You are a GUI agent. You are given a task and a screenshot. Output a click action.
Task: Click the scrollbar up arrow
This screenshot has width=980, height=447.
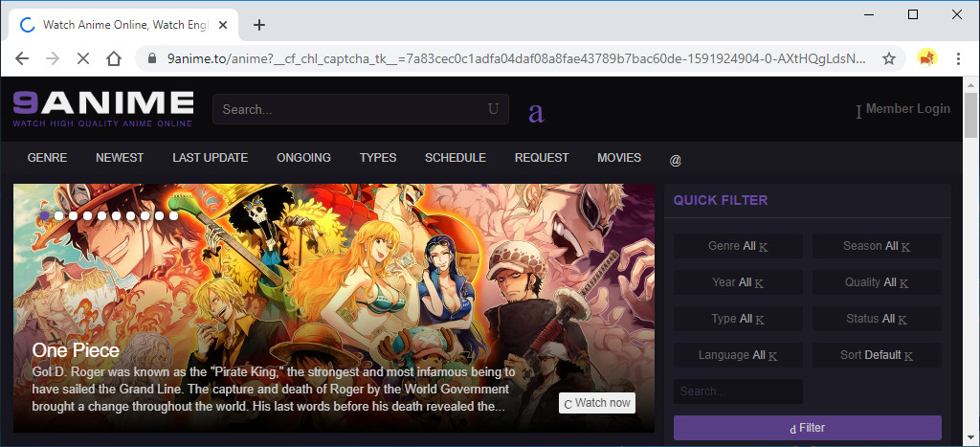970,85
